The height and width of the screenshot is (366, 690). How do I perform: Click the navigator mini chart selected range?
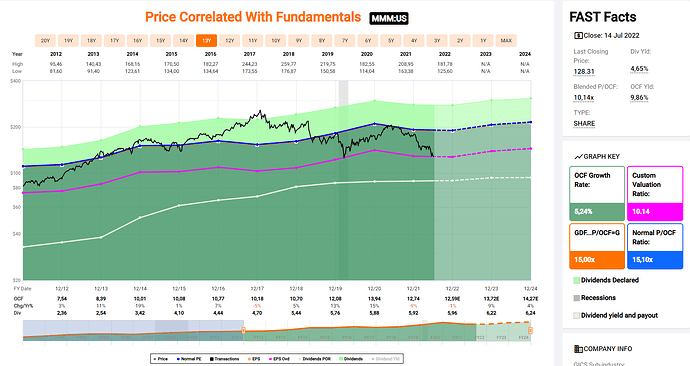387,330
